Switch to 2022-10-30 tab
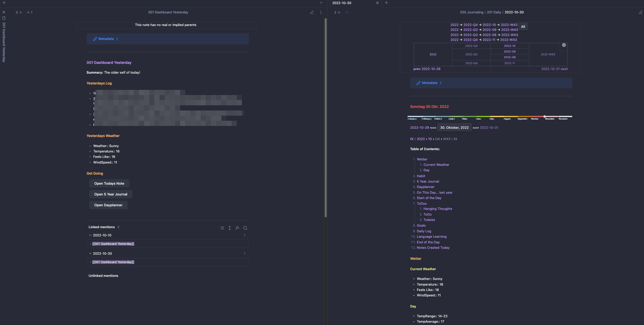The height and width of the screenshot is (325, 644). pos(342,3)
